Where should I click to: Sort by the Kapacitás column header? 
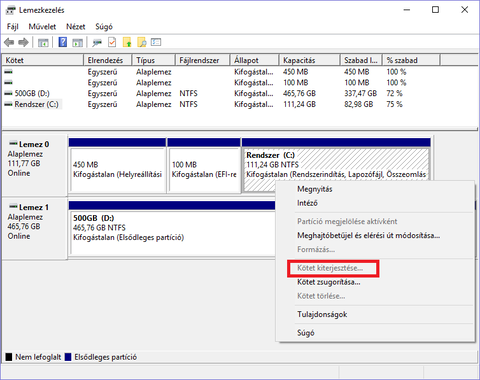coord(310,60)
